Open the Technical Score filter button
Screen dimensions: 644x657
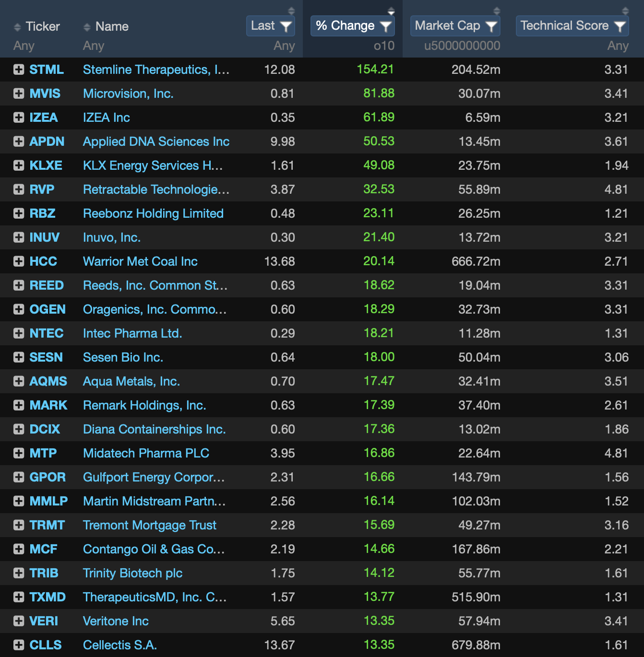point(572,26)
